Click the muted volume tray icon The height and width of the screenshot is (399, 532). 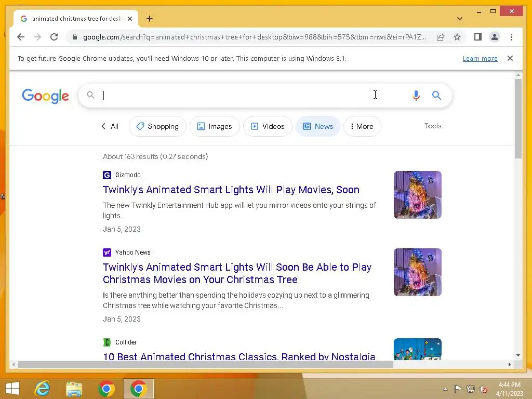pyautogui.click(x=483, y=389)
